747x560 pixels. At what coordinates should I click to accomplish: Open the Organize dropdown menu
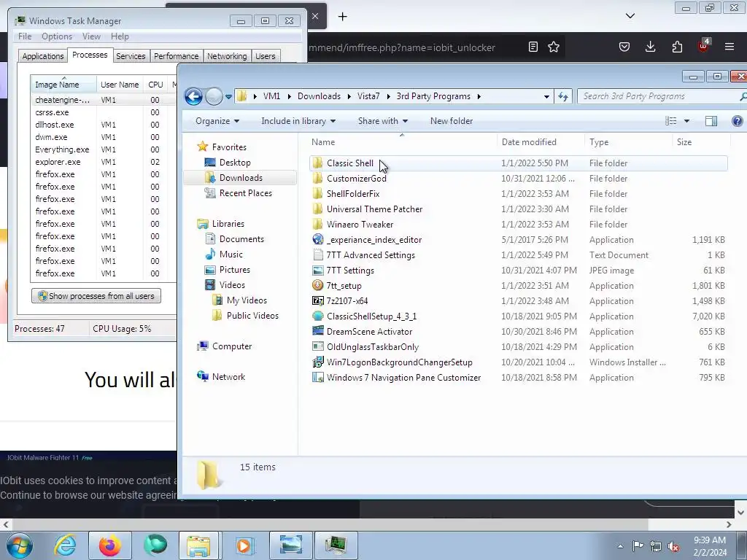point(217,121)
